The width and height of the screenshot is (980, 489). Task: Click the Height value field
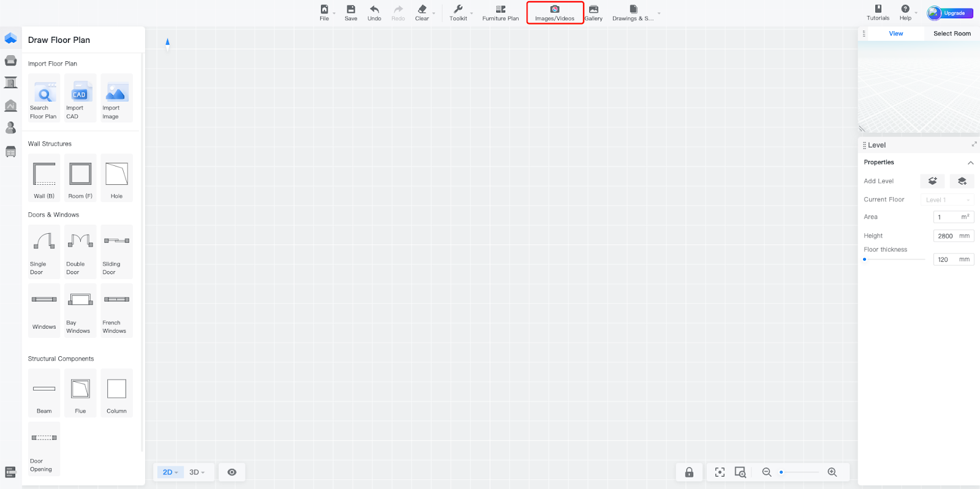pyautogui.click(x=954, y=236)
